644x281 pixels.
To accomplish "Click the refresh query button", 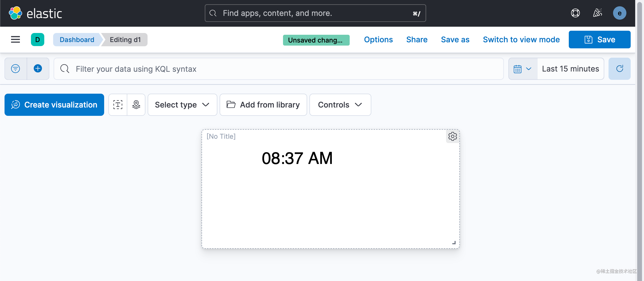I will (620, 69).
